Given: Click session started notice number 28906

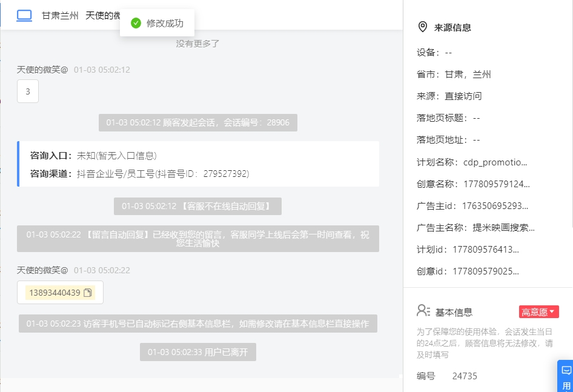Looking at the screenshot, I should pyautogui.click(x=197, y=122).
